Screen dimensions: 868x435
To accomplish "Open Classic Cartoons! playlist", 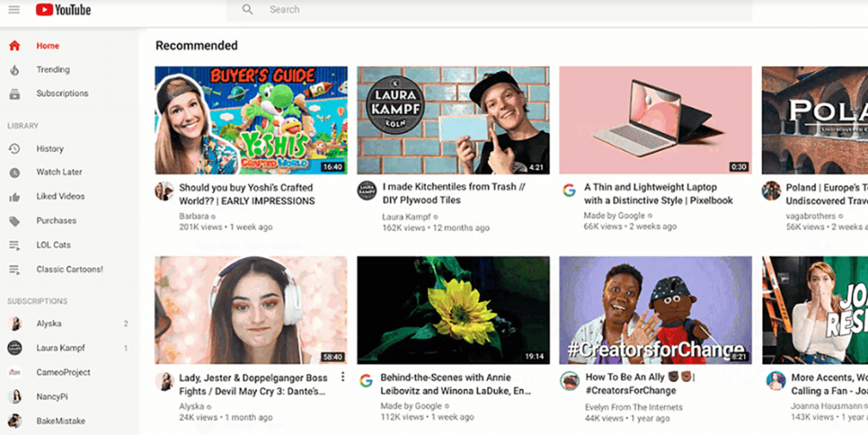I will pyautogui.click(x=70, y=270).
